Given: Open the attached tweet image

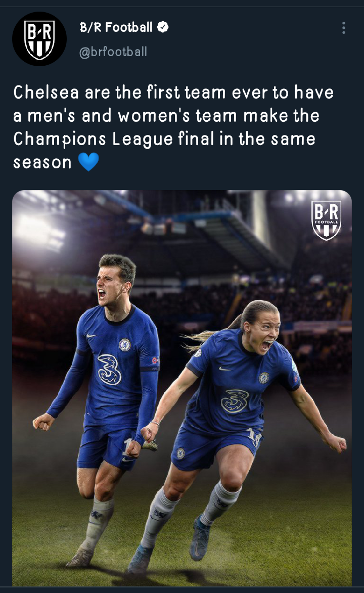Looking at the screenshot, I should 182,388.
